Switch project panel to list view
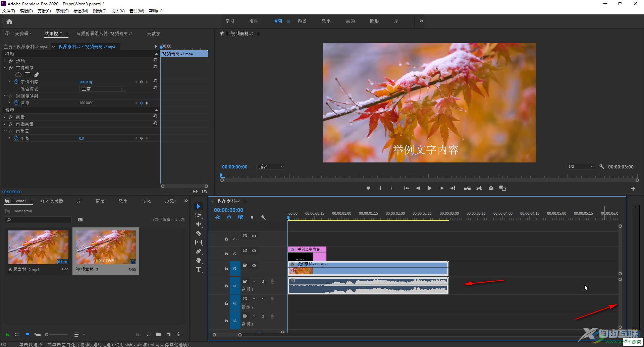644x347 pixels. coord(17,334)
